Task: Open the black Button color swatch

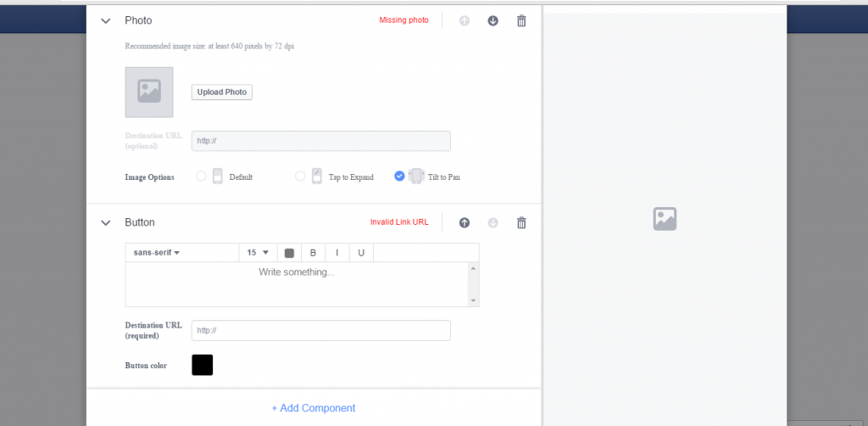Action: point(203,365)
